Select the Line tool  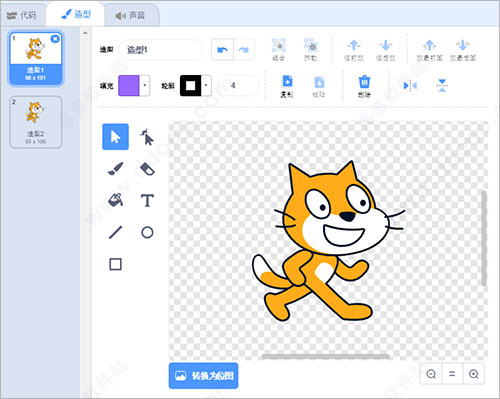click(115, 232)
